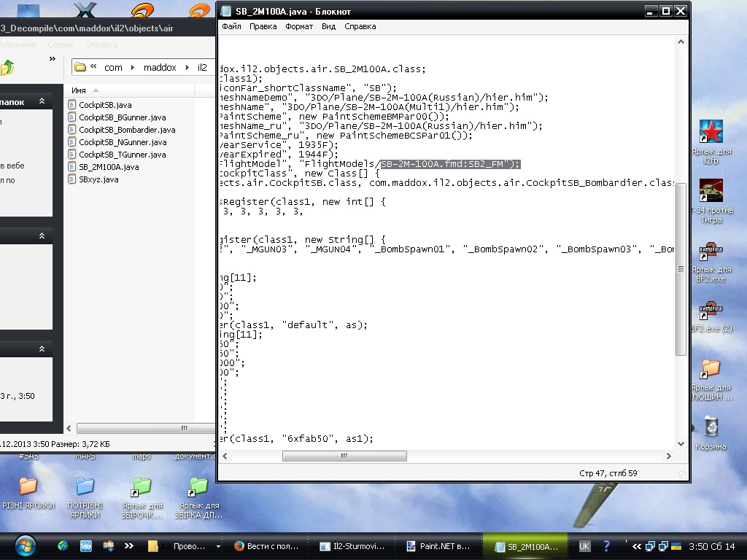
Task: Select CockpitSB_Bombardier.java file
Action: [122, 130]
